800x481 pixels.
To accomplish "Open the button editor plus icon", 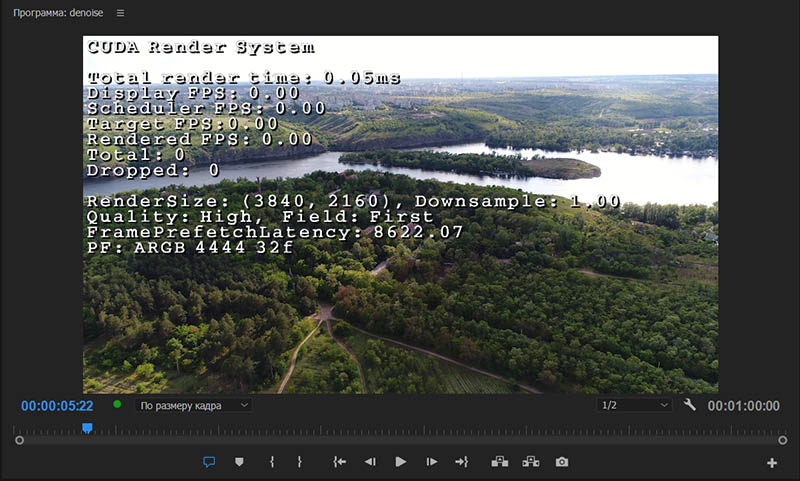I will (772, 463).
